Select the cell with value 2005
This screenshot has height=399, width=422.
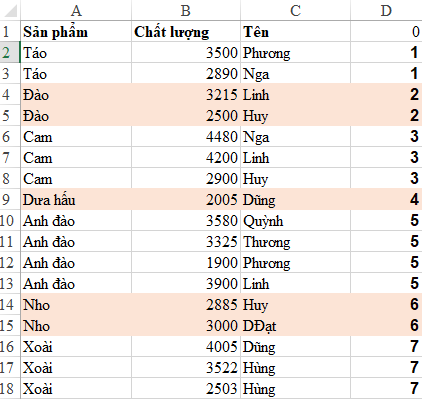pyautogui.click(x=186, y=199)
